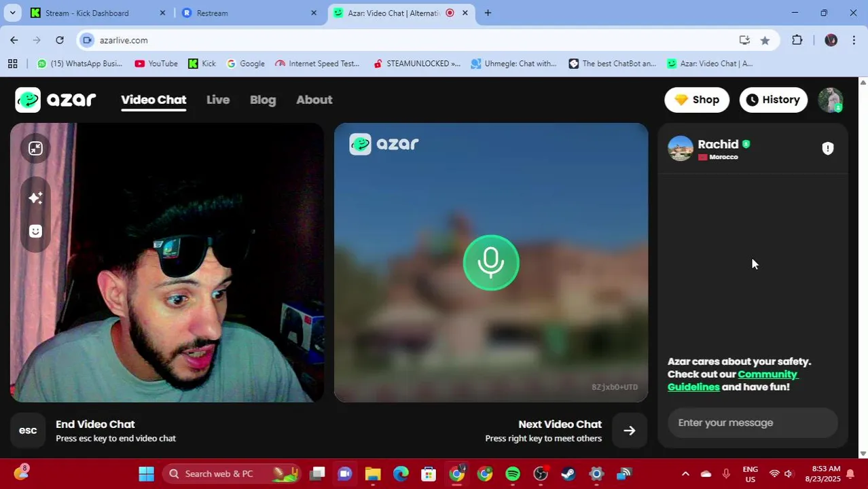868x489 pixels.
Task: Select the Morocco country label
Action: click(723, 157)
